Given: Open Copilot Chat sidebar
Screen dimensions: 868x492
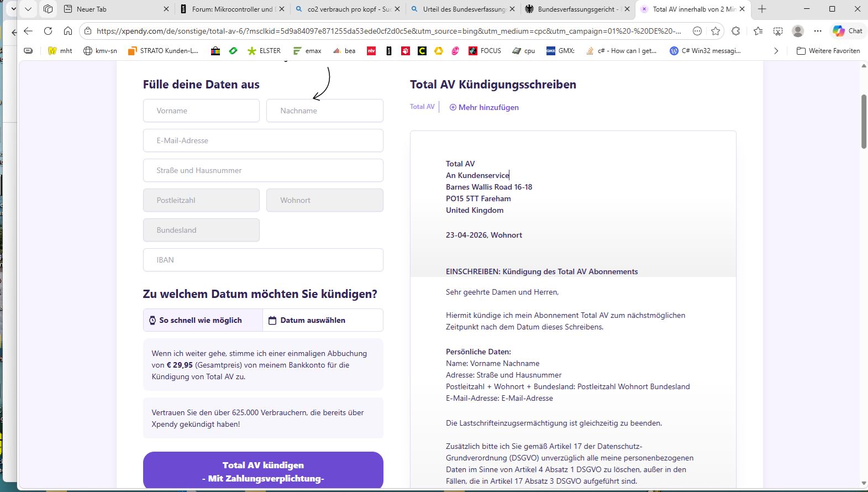Looking at the screenshot, I should [x=848, y=31].
